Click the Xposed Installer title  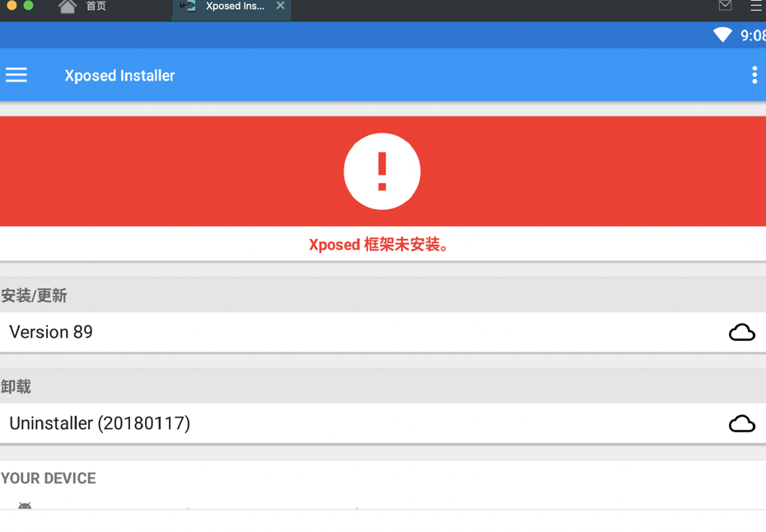click(119, 76)
